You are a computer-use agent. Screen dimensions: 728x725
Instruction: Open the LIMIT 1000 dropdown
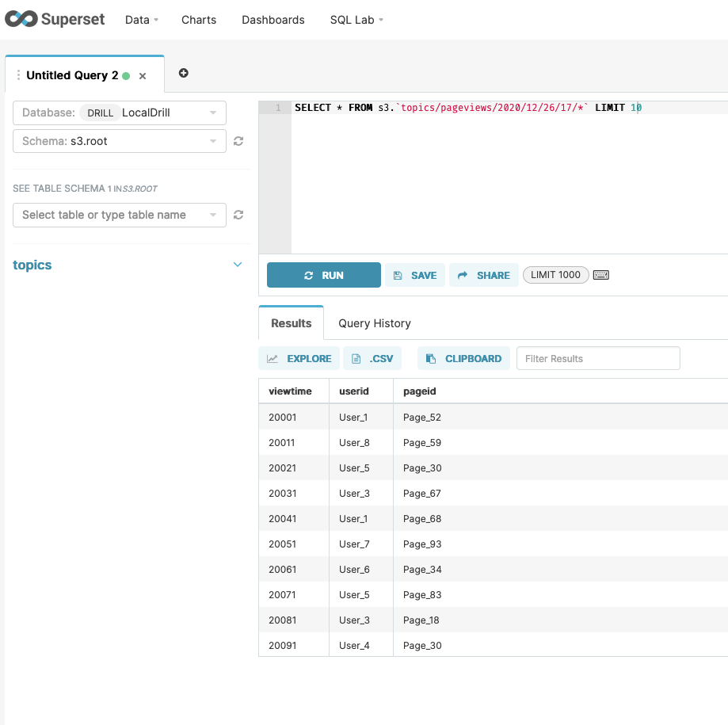(555, 275)
